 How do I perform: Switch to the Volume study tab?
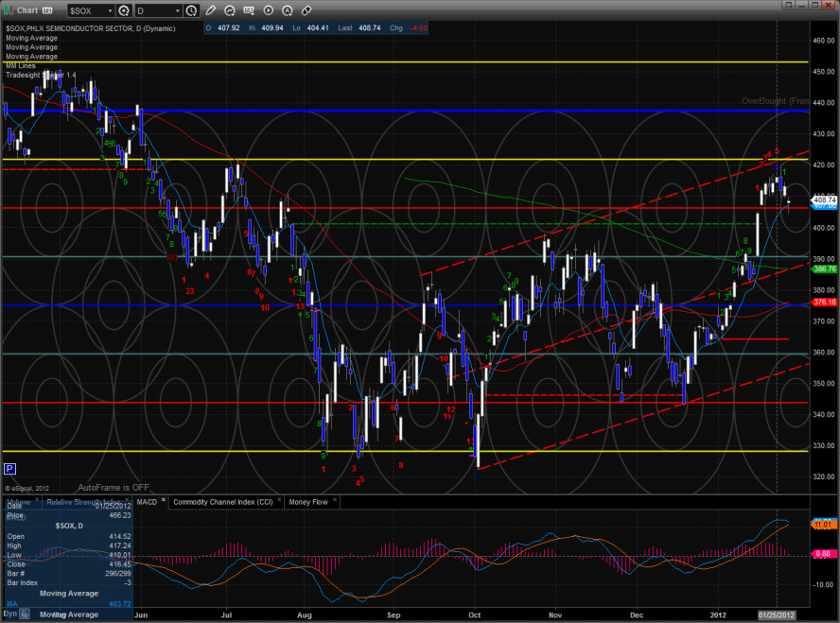(19, 502)
